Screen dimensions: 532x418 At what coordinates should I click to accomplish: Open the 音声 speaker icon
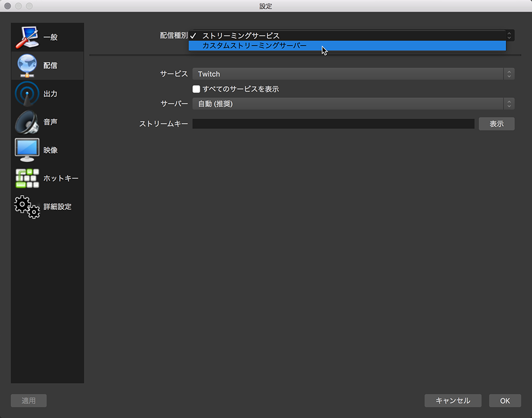[x=27, y=122]
